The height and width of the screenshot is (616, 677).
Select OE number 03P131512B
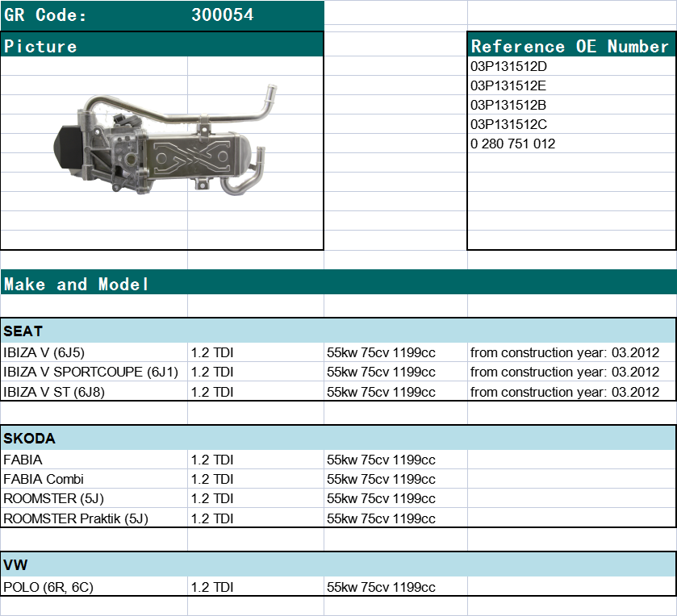(571, 105)
